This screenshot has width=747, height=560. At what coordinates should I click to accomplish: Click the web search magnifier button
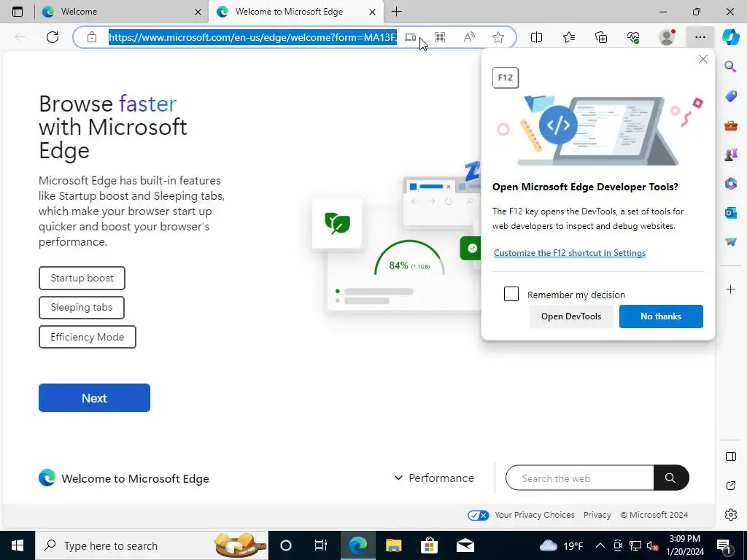point(671,478)
